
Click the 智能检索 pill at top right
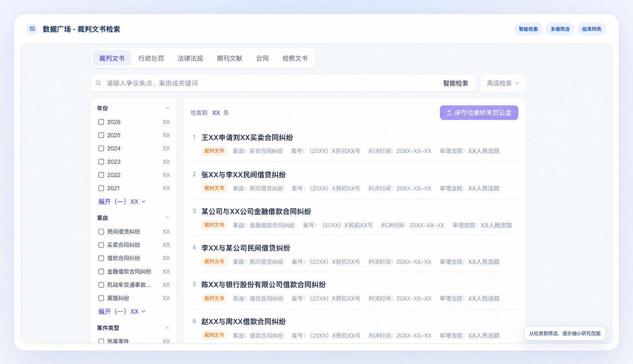[x=528, y=29]
